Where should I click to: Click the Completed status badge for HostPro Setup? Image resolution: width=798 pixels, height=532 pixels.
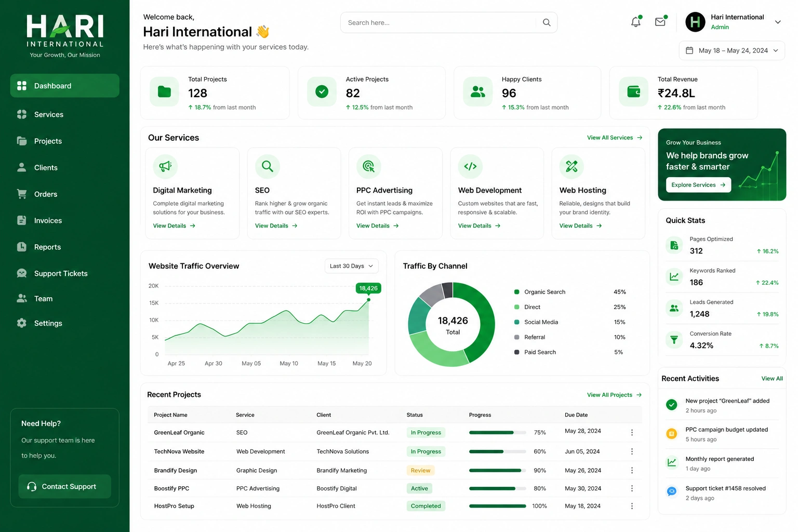tap(425, 506)
